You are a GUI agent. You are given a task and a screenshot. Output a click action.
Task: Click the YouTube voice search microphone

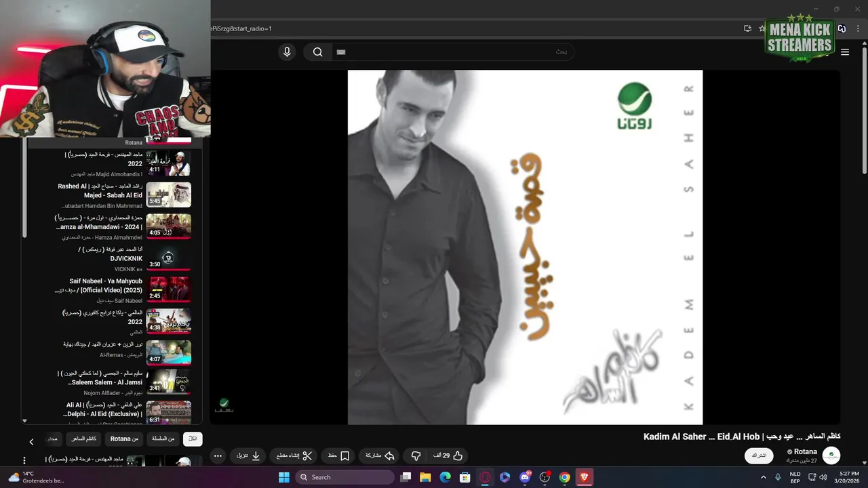click(x=287, y=52)
